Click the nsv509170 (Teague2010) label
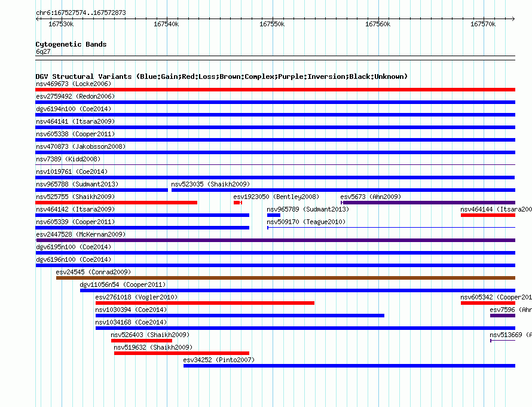This screenshot has height=407, width=532. tap(306, 222)
